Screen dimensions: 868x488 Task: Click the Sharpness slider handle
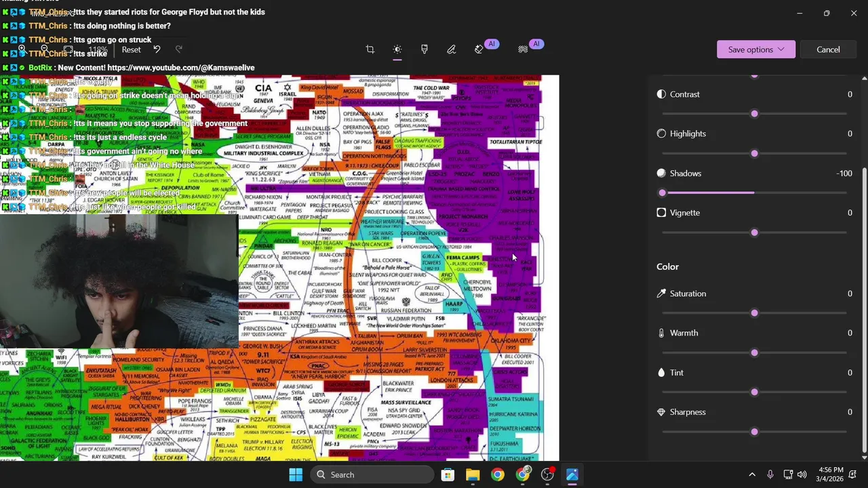pos(754,432)
